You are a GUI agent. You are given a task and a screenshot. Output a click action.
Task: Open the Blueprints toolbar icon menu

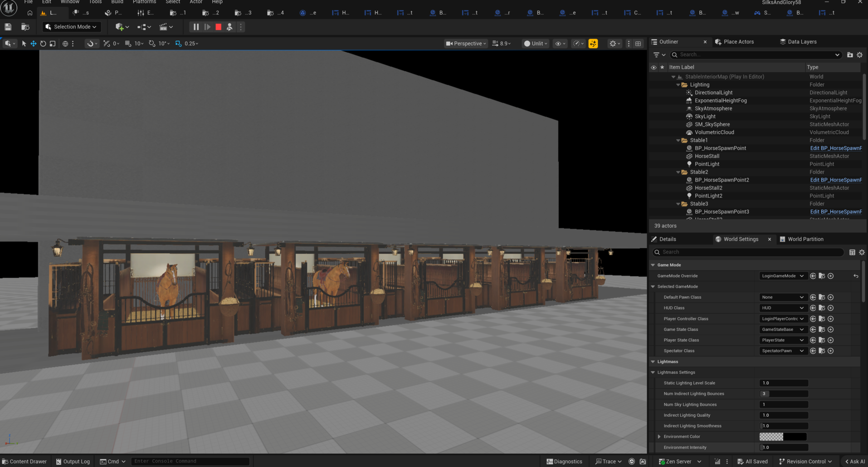[x=144, y=27]
